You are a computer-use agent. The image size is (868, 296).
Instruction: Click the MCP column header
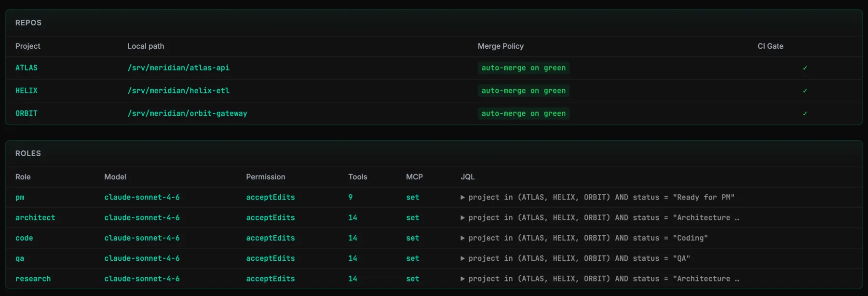[x=414, y=177]
